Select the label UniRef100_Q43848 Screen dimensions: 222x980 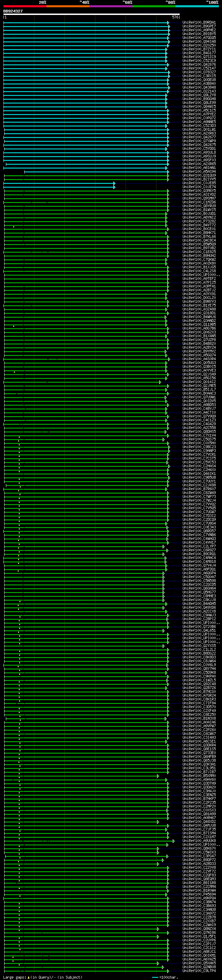[x=199, y=88]
